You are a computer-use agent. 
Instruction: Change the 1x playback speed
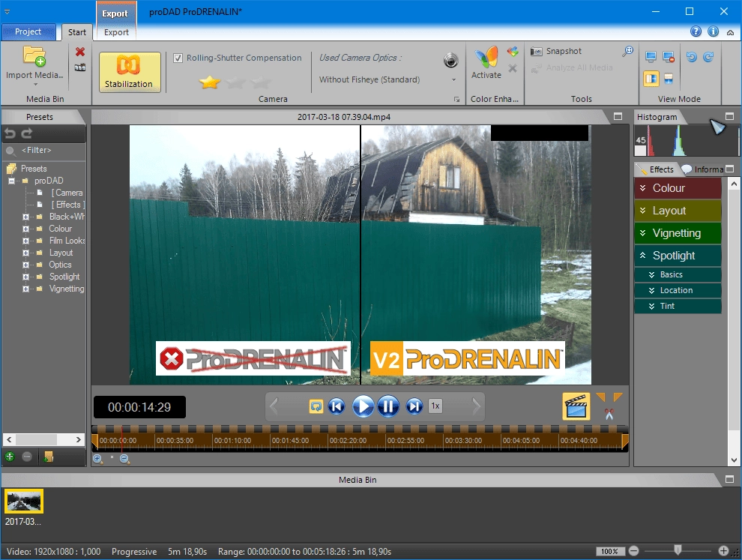[x=435, y=406]
